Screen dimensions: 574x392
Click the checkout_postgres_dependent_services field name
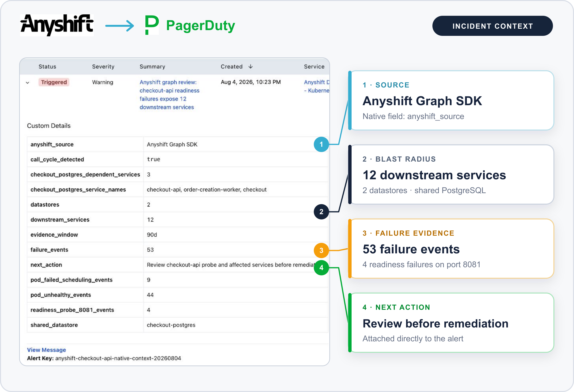coord(85,174)
